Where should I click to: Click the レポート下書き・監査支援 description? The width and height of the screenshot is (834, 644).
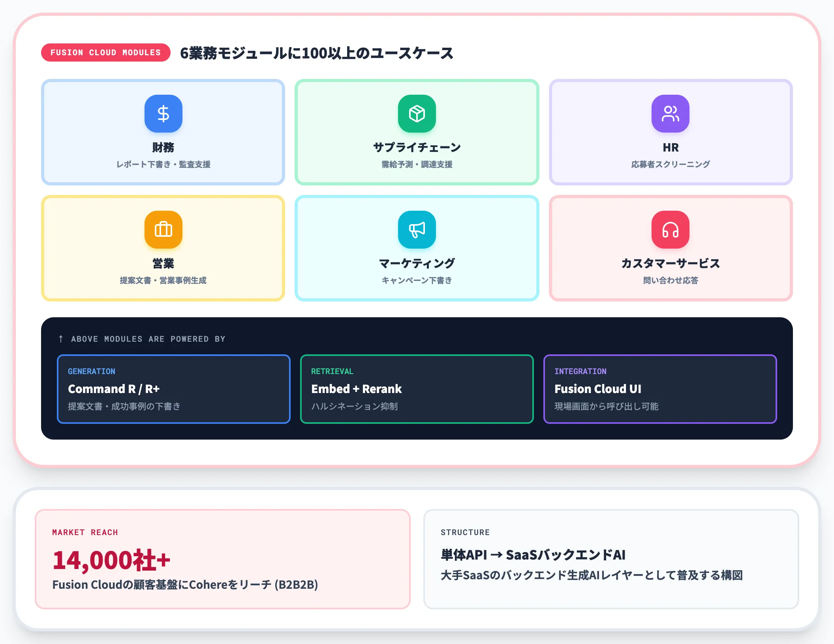(163, 165)
